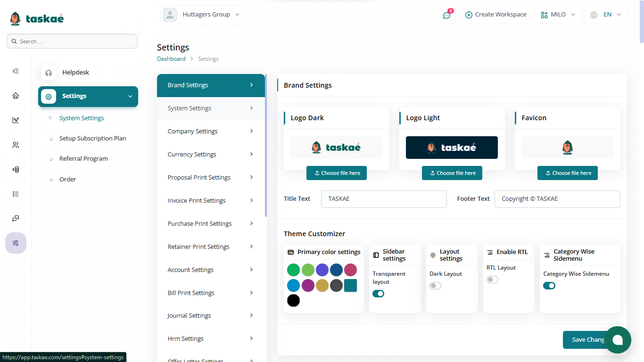Click the Category Wise Sidemenu icon

click(x=547, y=255)
